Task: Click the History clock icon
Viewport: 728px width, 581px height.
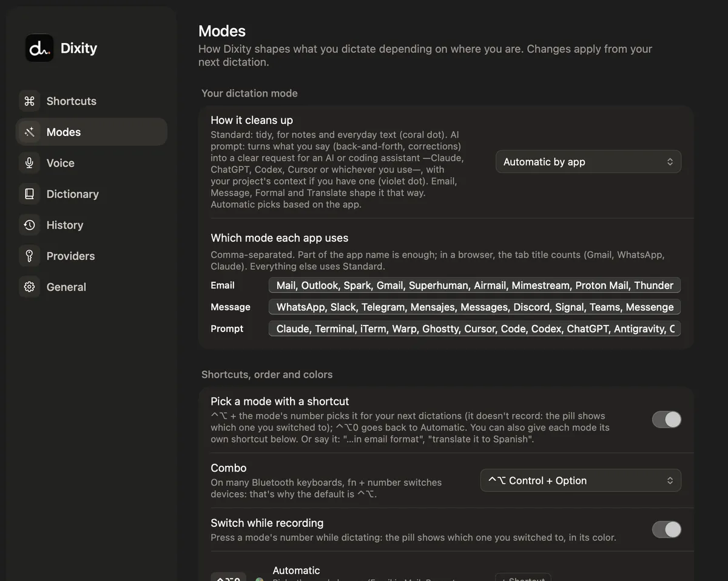Action: tap(29, 225)
